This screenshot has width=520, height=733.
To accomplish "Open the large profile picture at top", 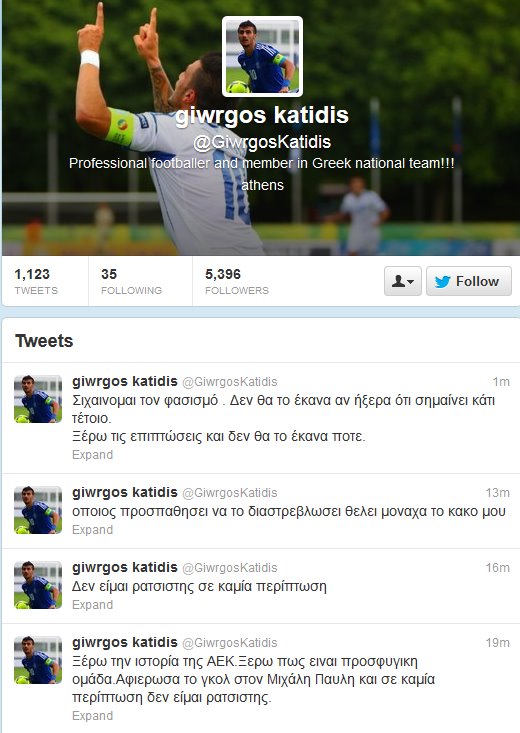I will 262,57.
